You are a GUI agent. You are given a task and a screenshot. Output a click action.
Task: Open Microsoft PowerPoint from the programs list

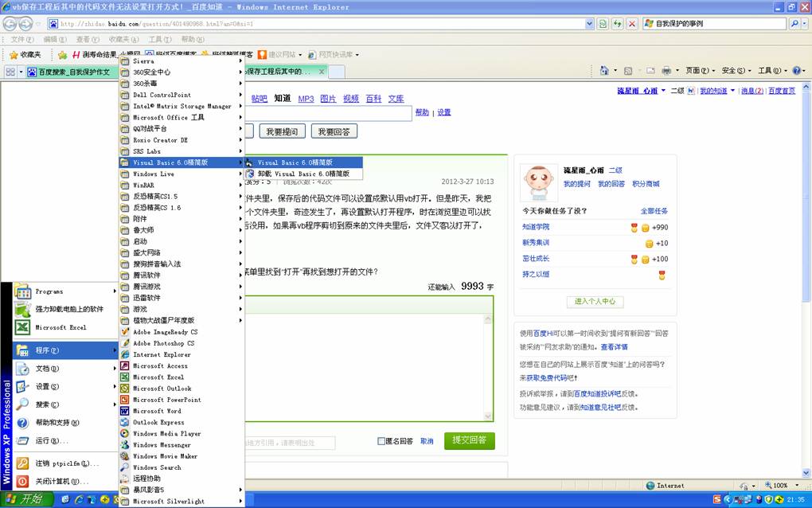click(x=182, y=400)
